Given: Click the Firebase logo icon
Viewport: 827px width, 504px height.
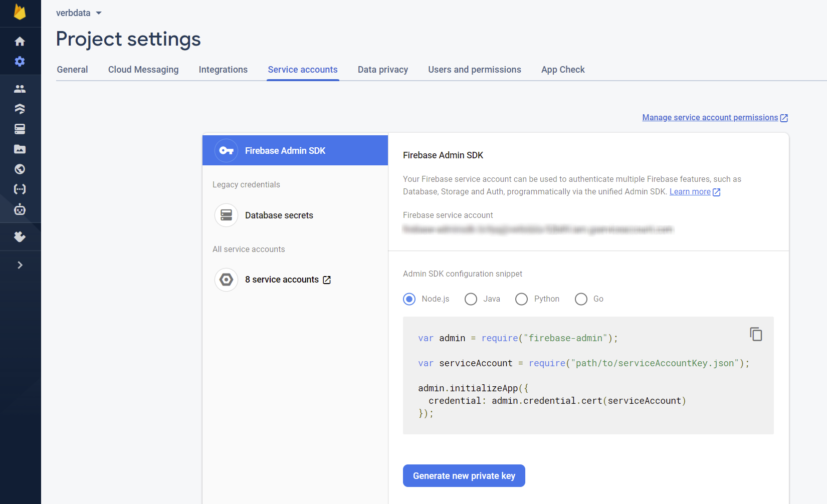Looking at the screenshot, I should tap(20, 12).
